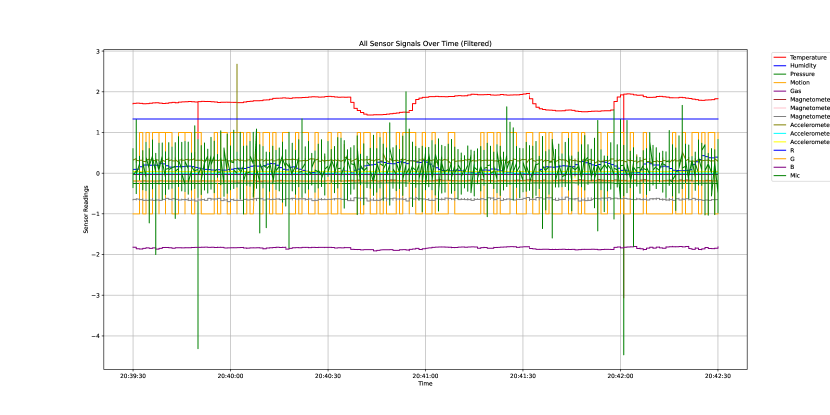Viewport: 830px width, 415px height.
Task: Select the 'Gas' legend label
Action: click(795, 91)
